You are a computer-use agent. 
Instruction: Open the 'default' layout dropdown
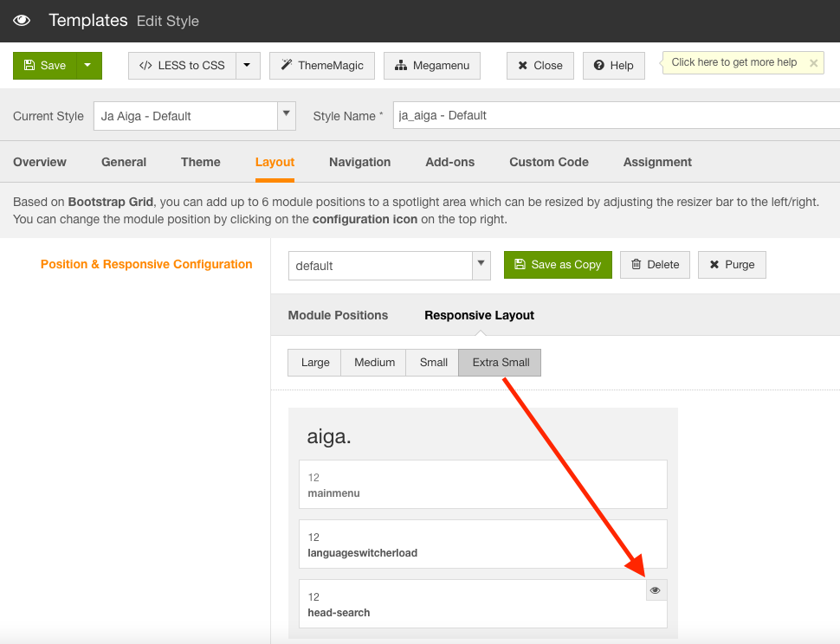pos(390,266)
